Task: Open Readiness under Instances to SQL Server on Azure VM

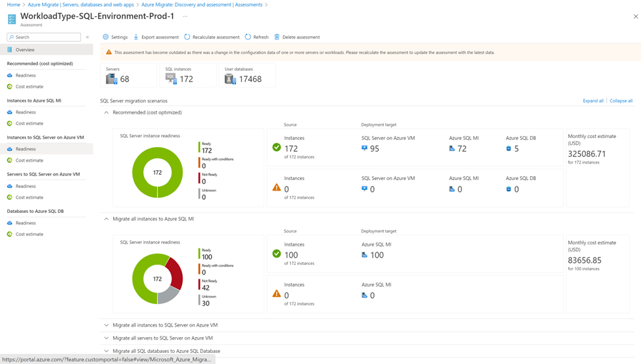Action: tap(47, 148)
